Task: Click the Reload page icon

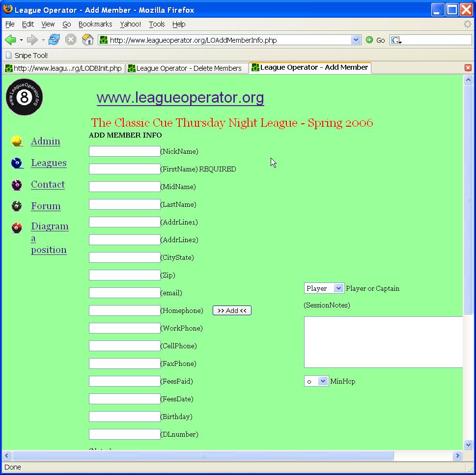Action: [54, 40]
